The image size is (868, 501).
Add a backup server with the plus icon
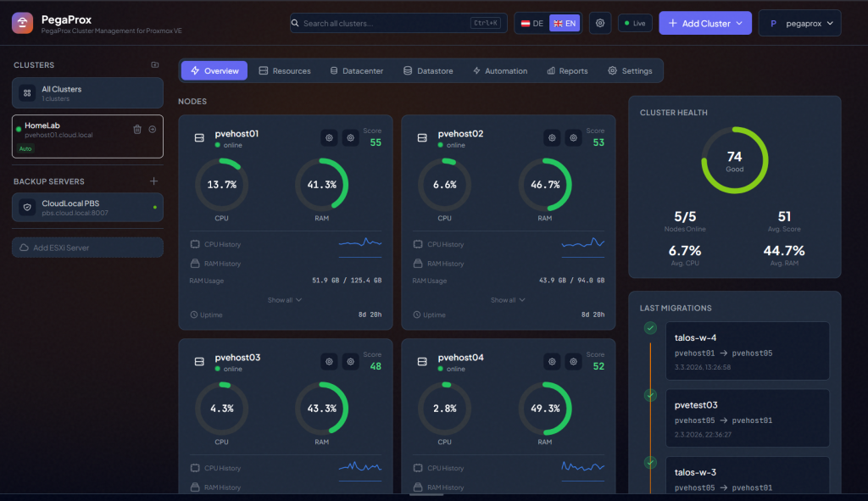coord(153,181)
